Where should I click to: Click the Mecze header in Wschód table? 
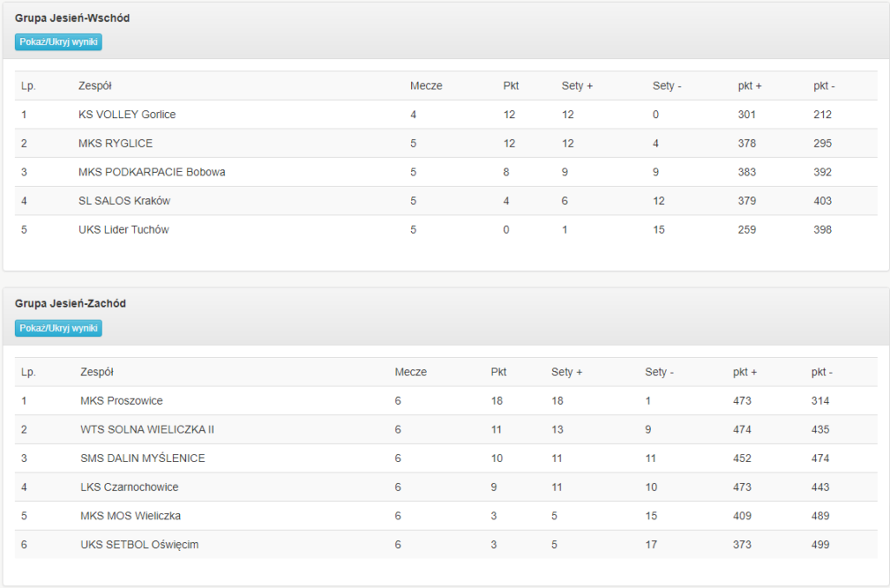tap(426, 86)
